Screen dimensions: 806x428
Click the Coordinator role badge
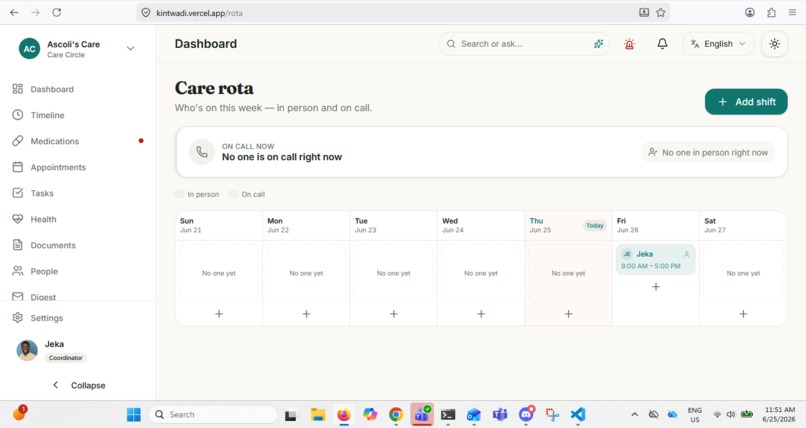[66, 358]
